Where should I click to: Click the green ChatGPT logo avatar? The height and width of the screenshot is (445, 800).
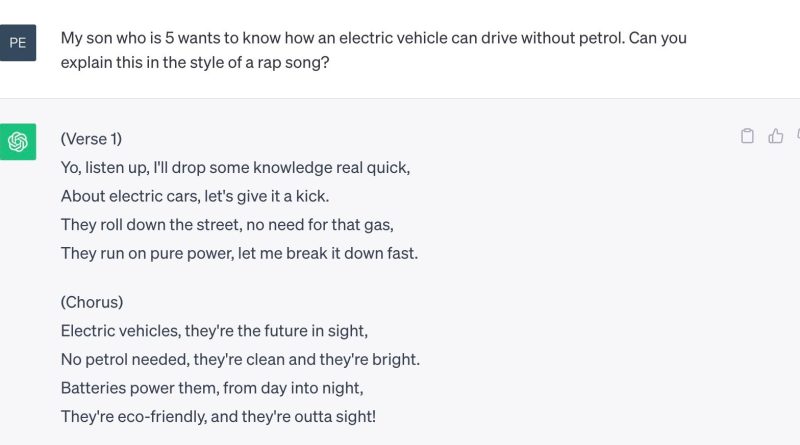(x=18, y=142)
